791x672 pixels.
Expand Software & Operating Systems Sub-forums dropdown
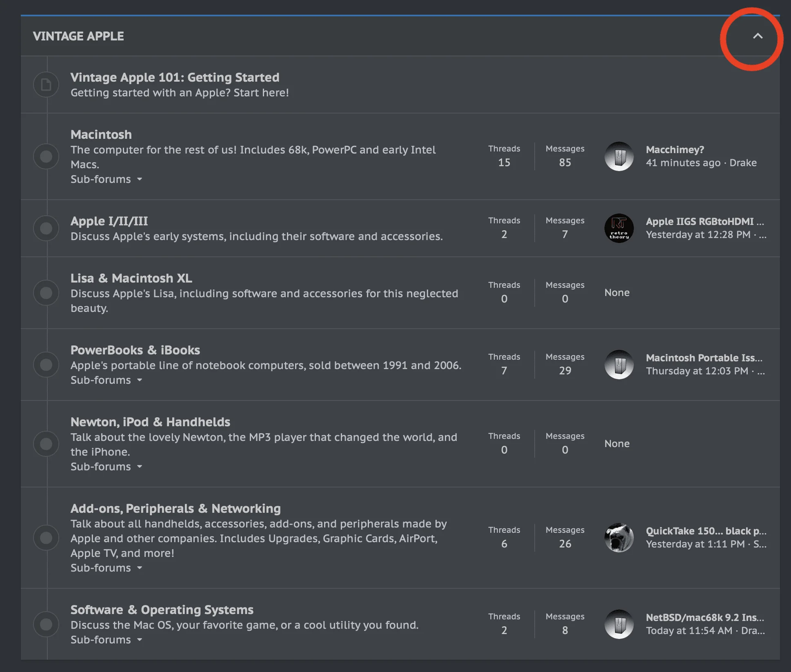pyautogui.click(x=107, y=640)
